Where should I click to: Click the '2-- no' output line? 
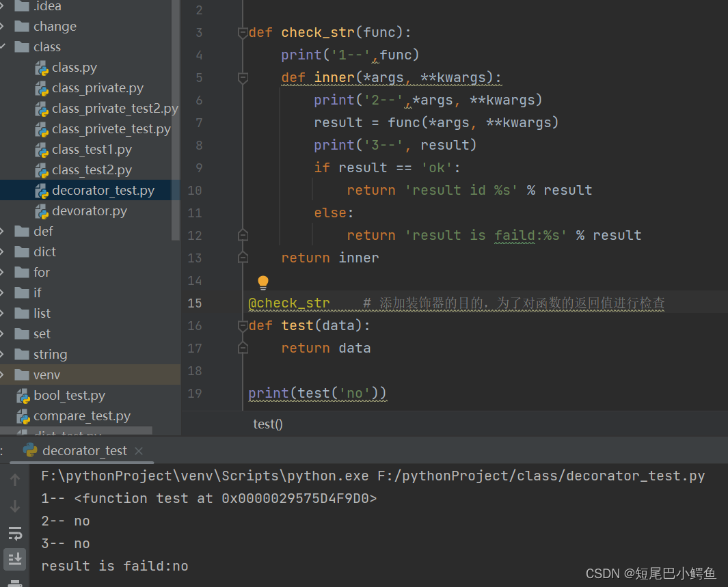66,521
